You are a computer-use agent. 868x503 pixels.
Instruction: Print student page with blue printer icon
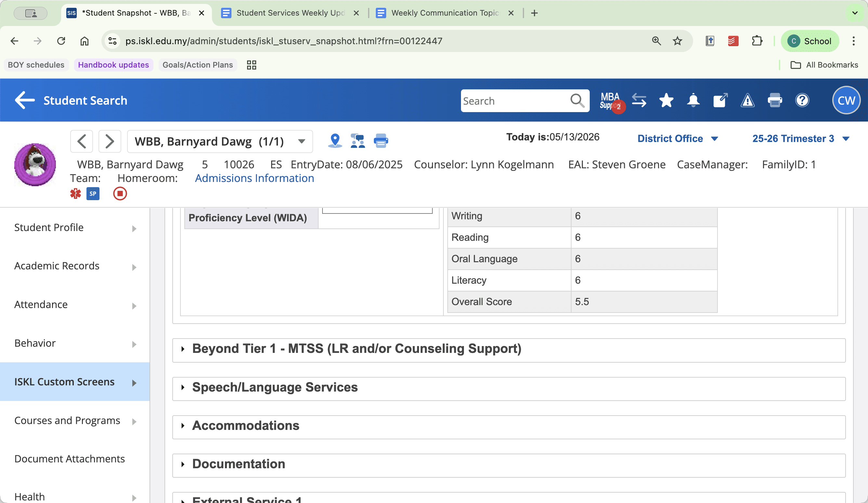tap(381, 140)
